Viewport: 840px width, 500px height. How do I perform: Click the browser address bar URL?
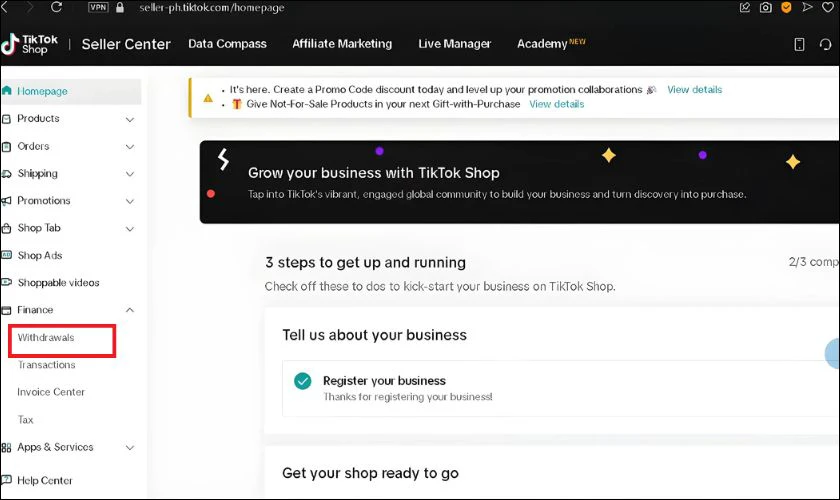[x=212, y=8]
